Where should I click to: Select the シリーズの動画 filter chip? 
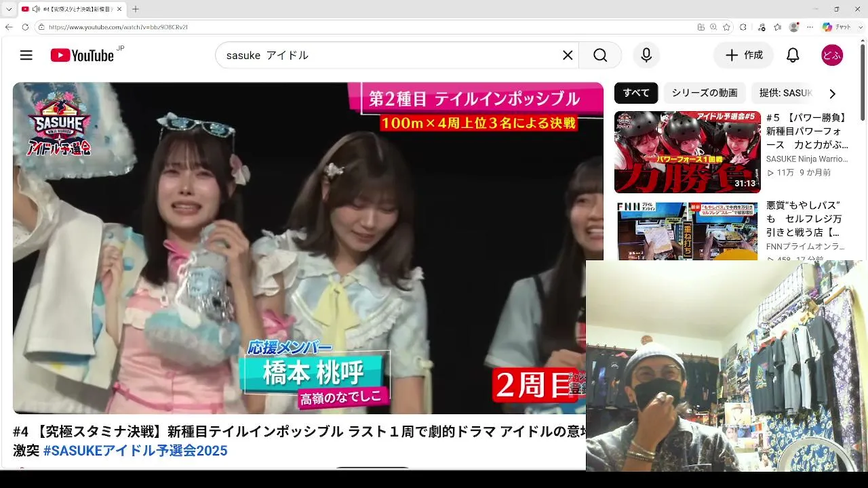coord(705,93)
